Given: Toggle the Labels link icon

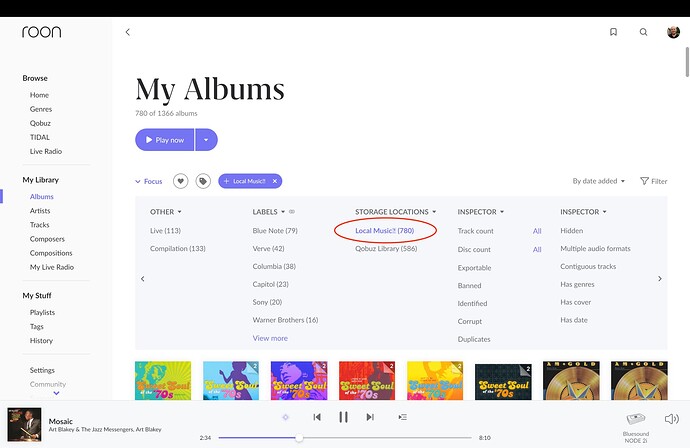Looking at the screenshot, I should [x=292, y=212].
